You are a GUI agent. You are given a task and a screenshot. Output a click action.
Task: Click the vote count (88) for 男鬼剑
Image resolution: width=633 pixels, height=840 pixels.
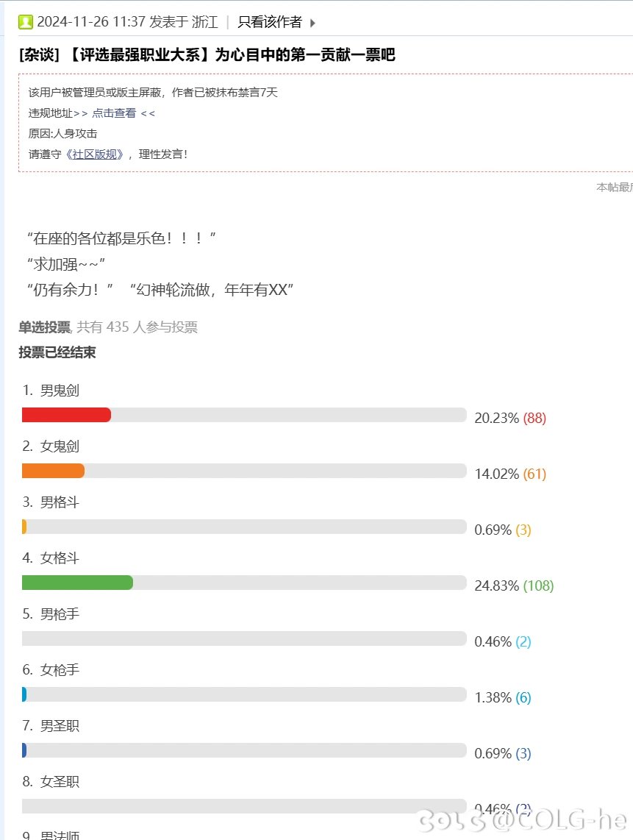[534, 418]
